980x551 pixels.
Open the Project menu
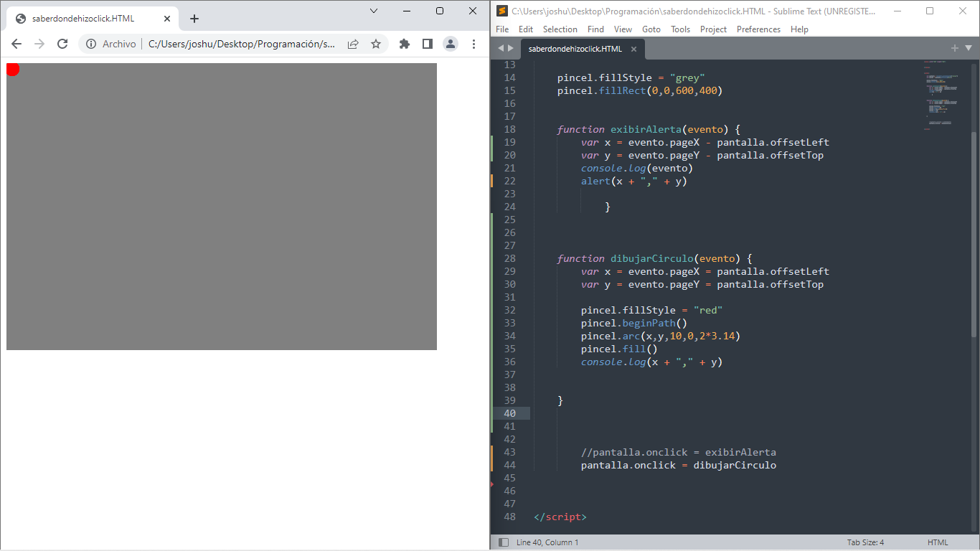(x=713, y=29)
